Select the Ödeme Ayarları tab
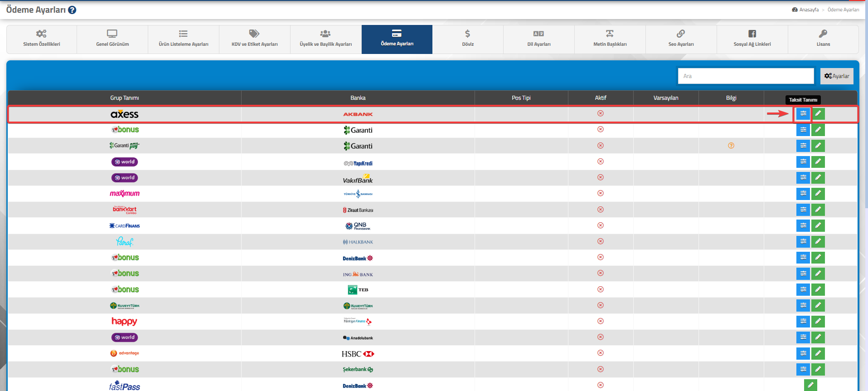868x391 pixels. 397,39
